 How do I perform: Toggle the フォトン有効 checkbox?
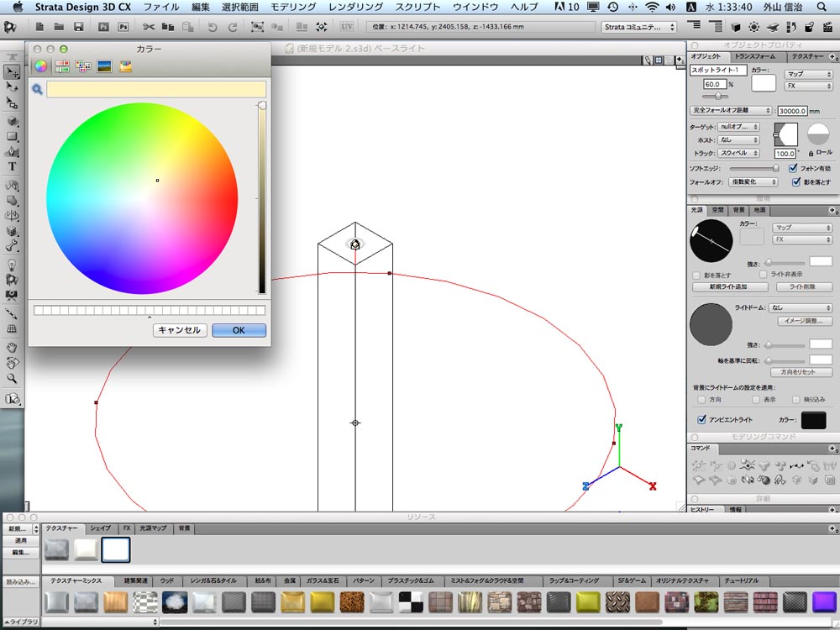click(793, 168)
